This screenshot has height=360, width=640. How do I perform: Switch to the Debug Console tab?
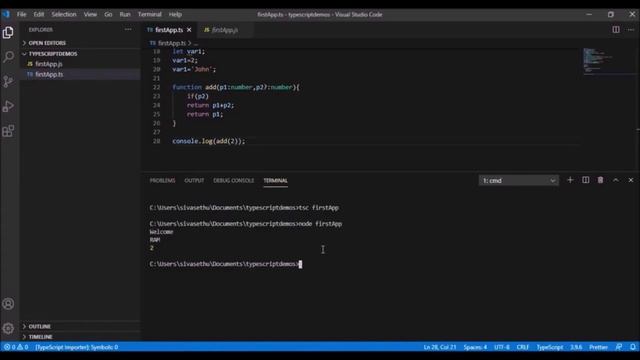(x=233, y=180)
